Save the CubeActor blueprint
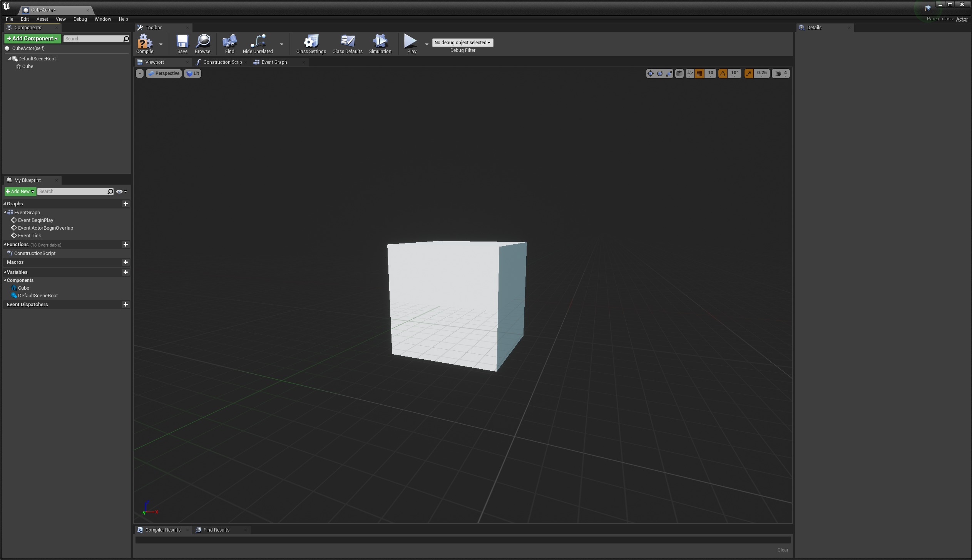Screen dimensions: 972x560 click(182, 43)
